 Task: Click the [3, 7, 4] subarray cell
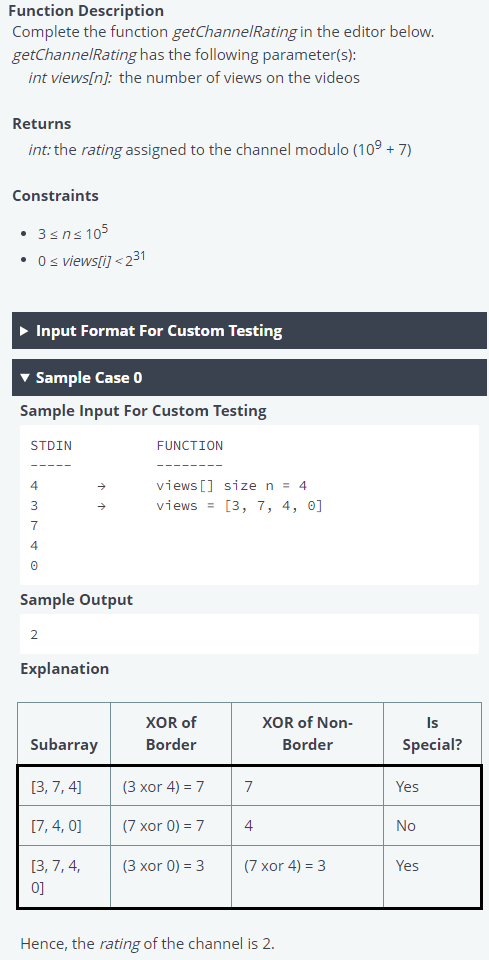56,786
